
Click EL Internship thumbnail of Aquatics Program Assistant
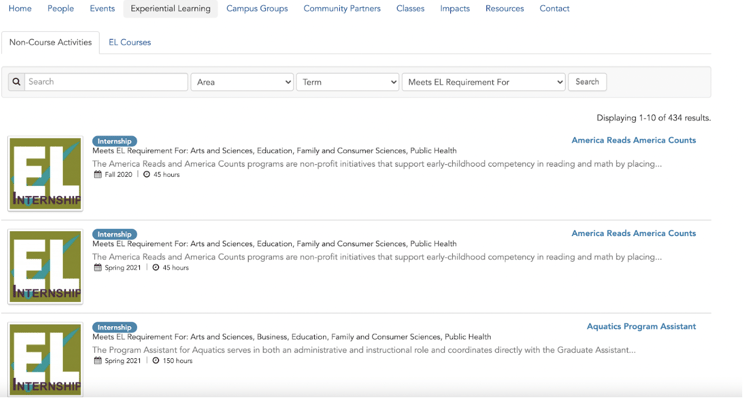pyautogui.click(x=45, y=359)
